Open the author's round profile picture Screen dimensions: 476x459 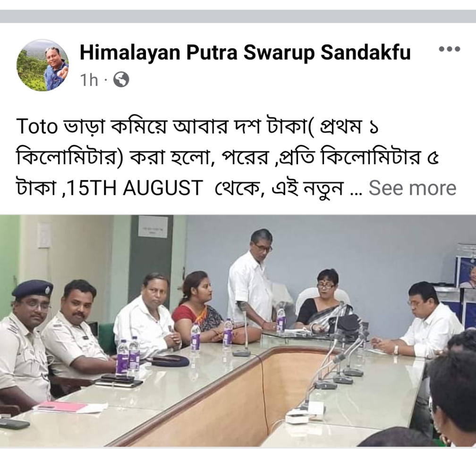[42, 65]
